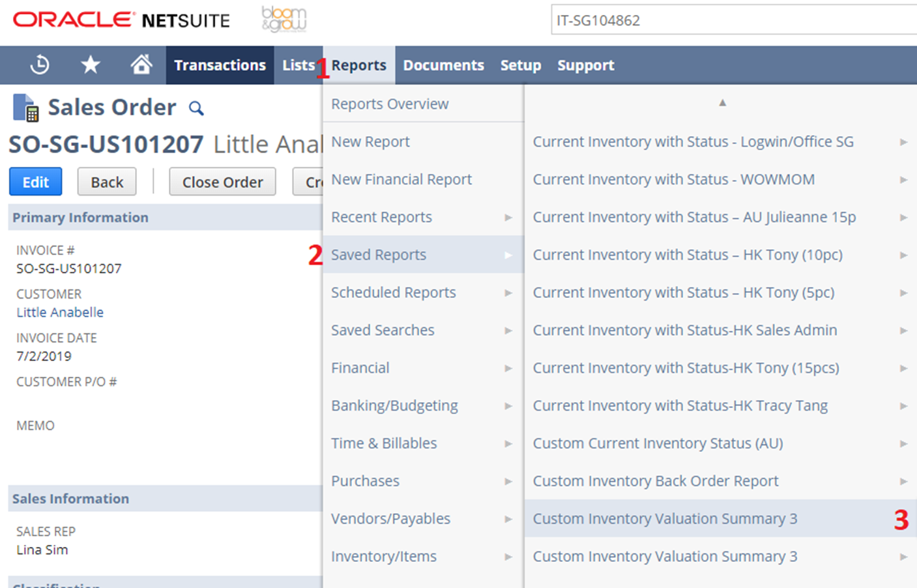Image resolution: width=917 pixels, height=588 pixels.
Task: Click the Primary Information section header
Action: (165, 217)
